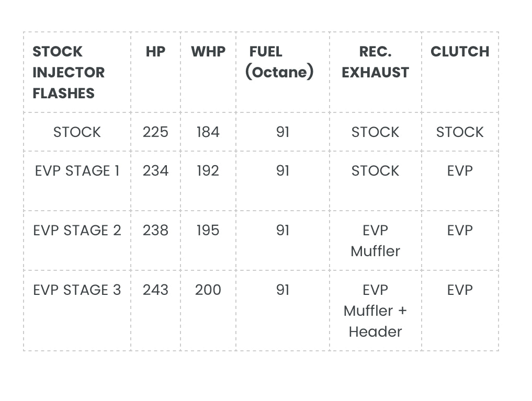Viewport: 532px width, 401px height.
Task: Select the 238 HP value
Action: pyautogui.click(x=155, y=231)
